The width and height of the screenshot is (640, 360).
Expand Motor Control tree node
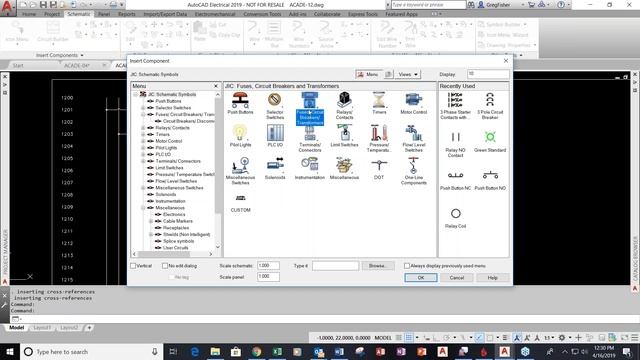(x=143, y=141)
